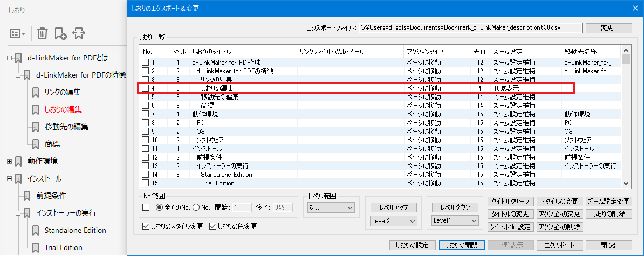This screenshot has height=256, width=644.
Task: Click the 変更... export file button
Action: pyautogui.click(x=609, y=28)
